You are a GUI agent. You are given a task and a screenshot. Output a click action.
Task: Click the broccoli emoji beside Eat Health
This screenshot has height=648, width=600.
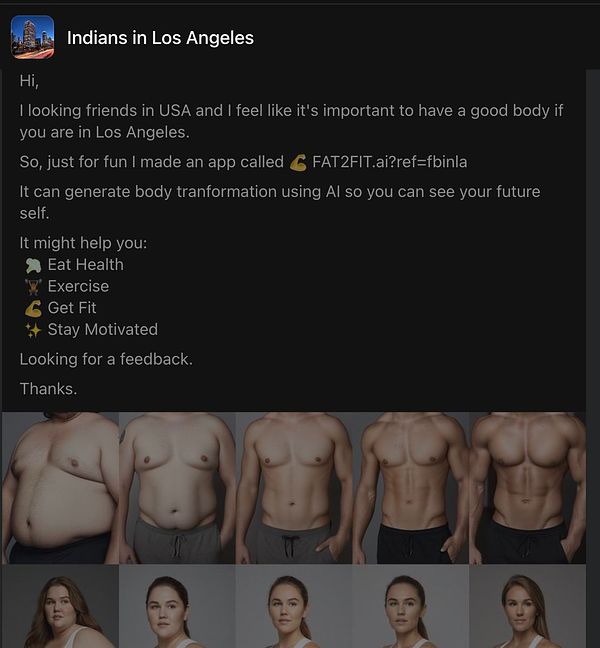tap(33, 265)
